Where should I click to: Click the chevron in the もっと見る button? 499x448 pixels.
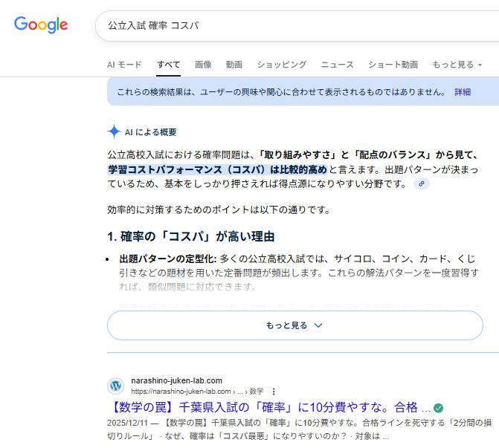318,325
